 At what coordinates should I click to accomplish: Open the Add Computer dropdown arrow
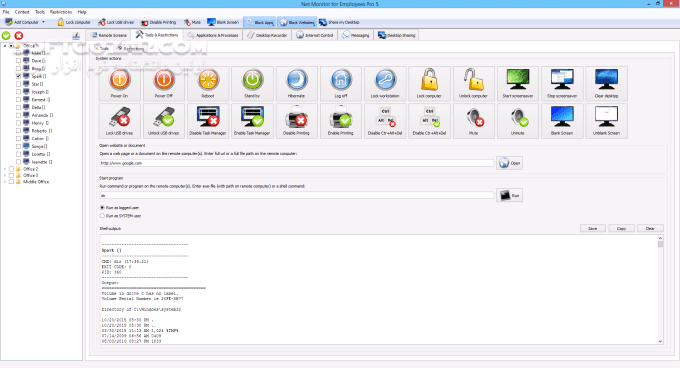(x=43, y=22)
